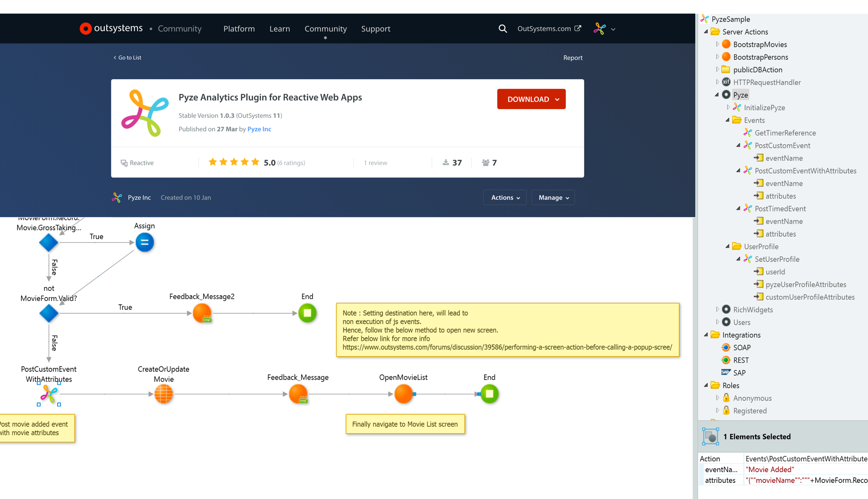Click the Action property value field
Viewport: 868px width, 499px height.
806,458
